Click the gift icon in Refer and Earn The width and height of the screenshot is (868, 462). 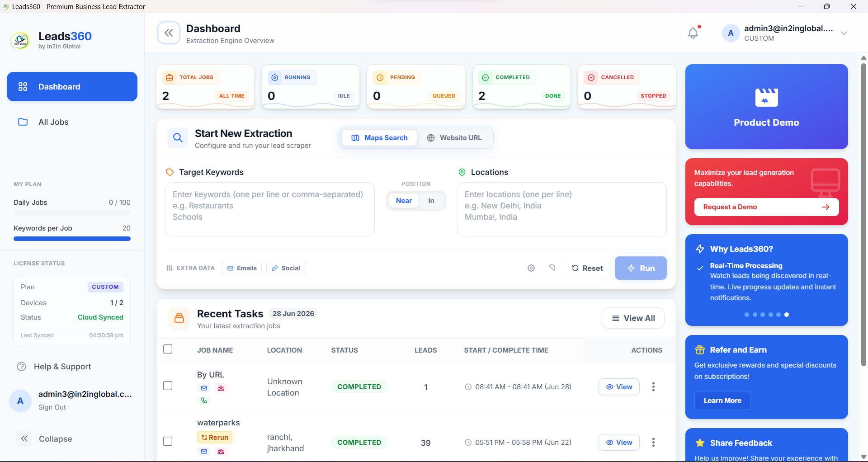coord(700,350)
